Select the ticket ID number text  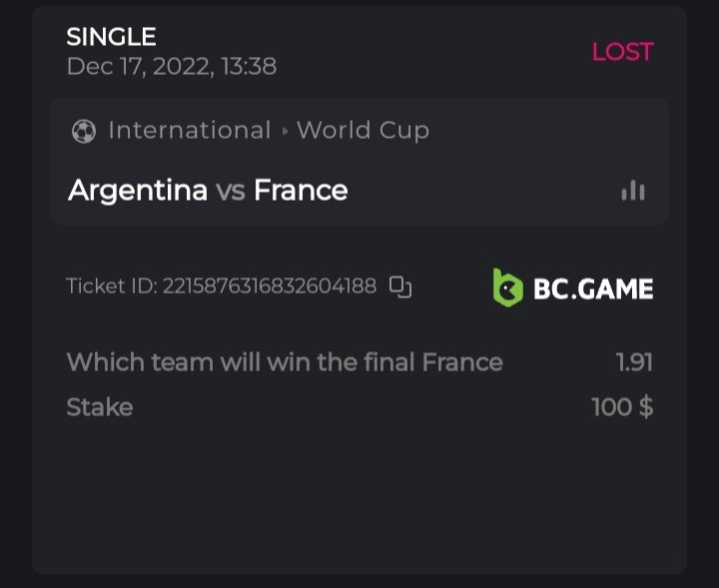coord(270,287)
